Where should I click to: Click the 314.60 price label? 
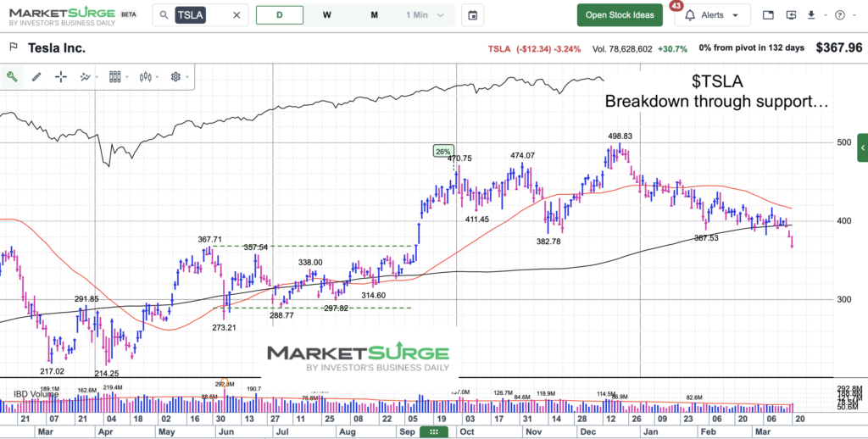373,295
